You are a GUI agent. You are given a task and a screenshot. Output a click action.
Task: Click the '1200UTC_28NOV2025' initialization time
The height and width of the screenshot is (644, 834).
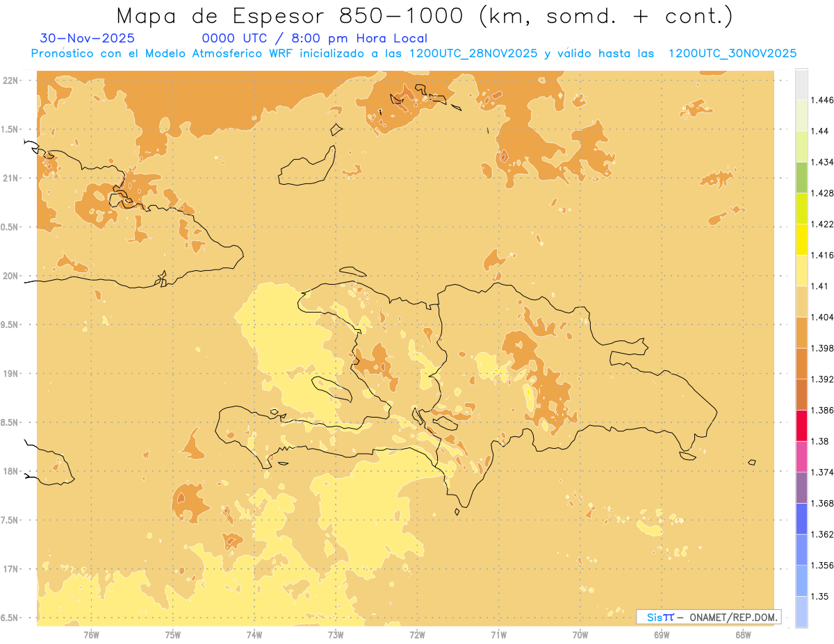click(x=473, y=53)
